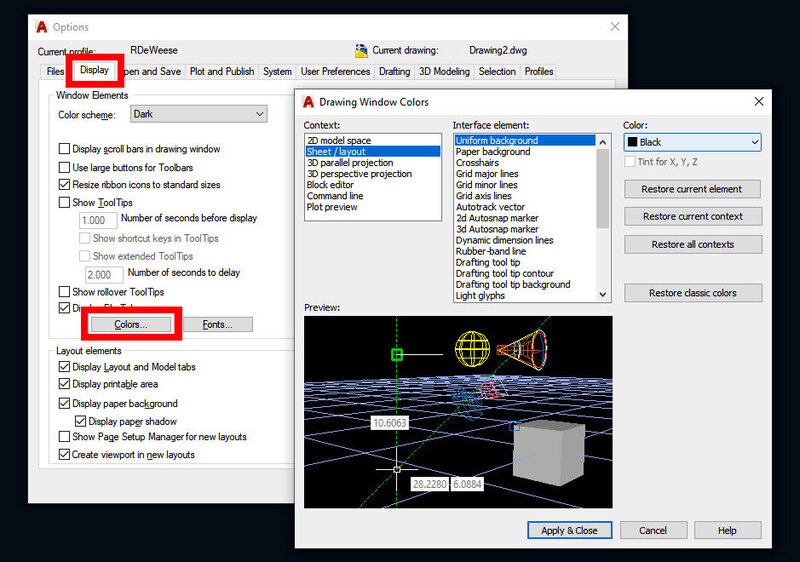Toggle Display paper shadow checkbox

click(80, 421)
